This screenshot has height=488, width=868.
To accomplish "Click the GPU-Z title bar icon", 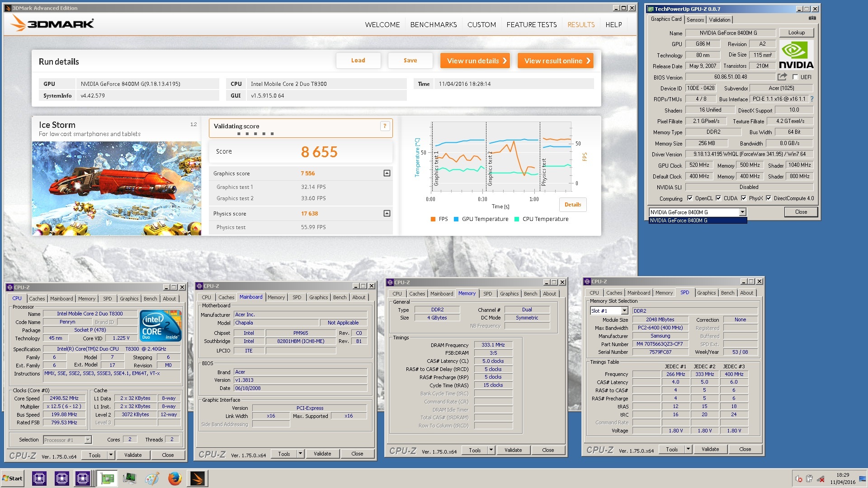I will pyautogui.click(x=651, y=9).
